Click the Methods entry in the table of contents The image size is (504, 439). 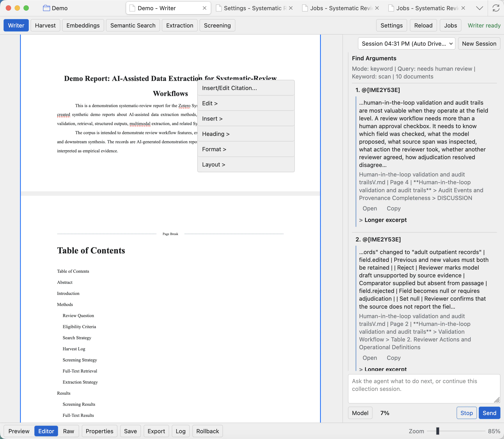(x=65, y=304)
